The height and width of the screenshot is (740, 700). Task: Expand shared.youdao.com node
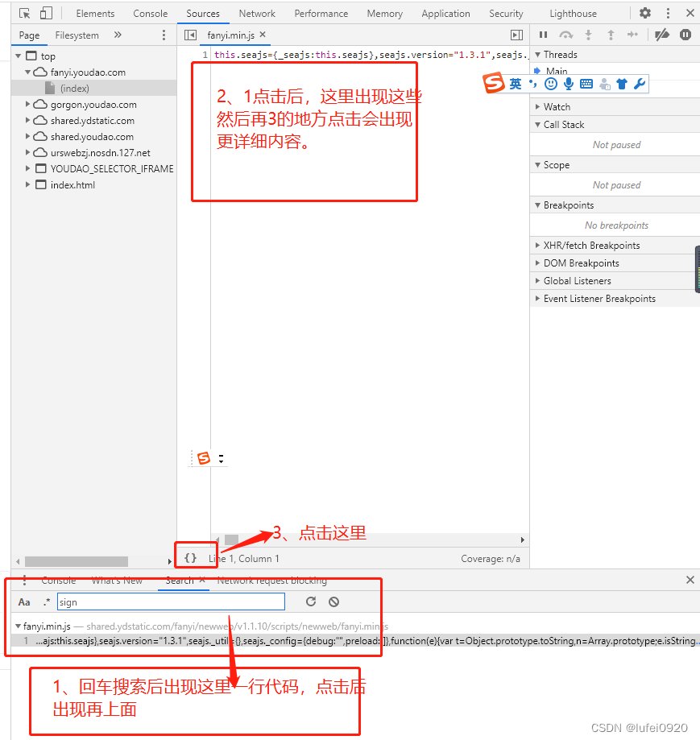pos(28,136)
